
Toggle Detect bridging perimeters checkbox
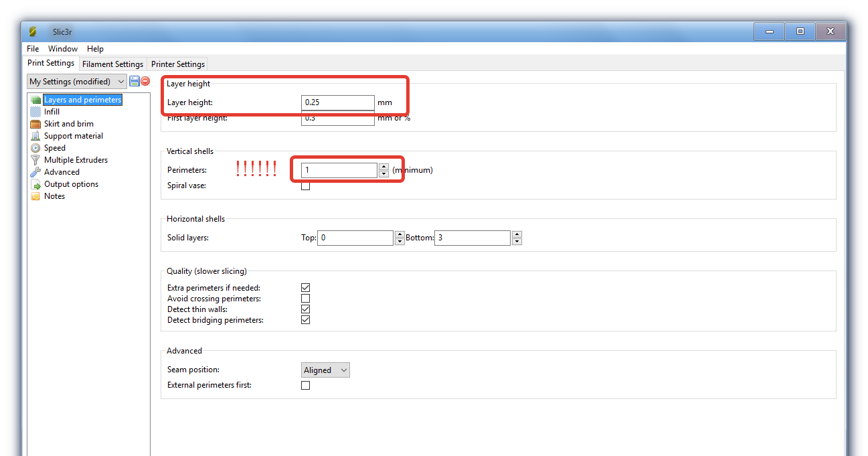point(306,320)
